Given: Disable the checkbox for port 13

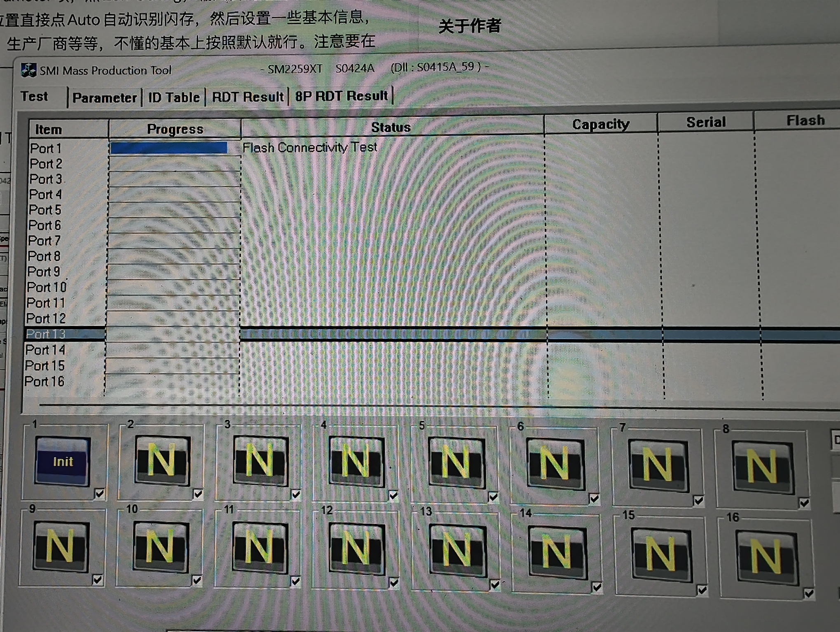Looking at the screenshot, I should (495, 584).
